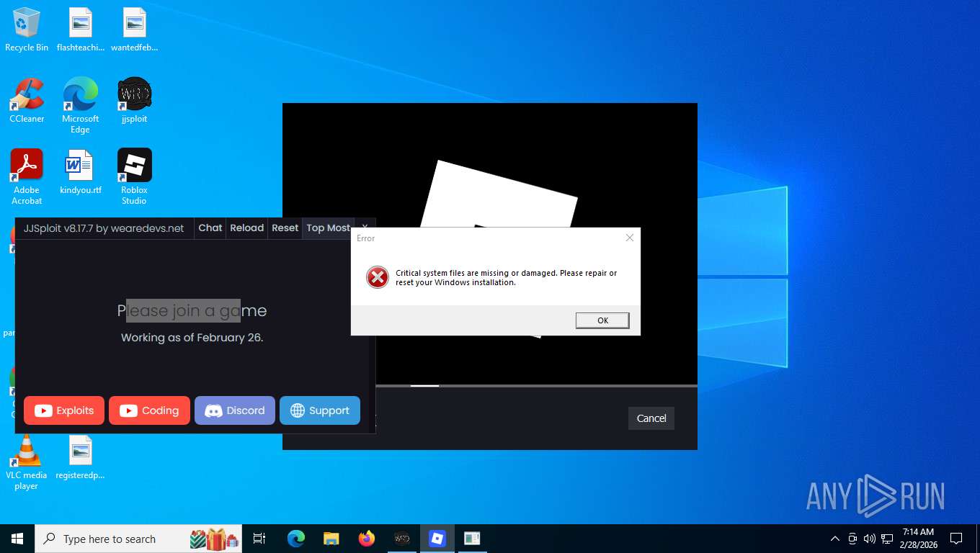
Task: Click the Roblox installer progress bar
Action: (x=536, y=386)
